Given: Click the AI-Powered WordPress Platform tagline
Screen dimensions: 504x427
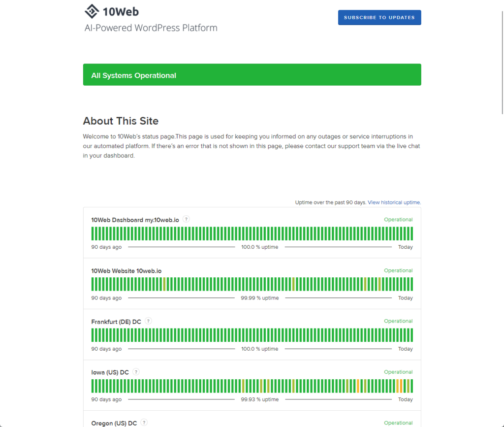Looking at the screenshot, I should point(151,28).
